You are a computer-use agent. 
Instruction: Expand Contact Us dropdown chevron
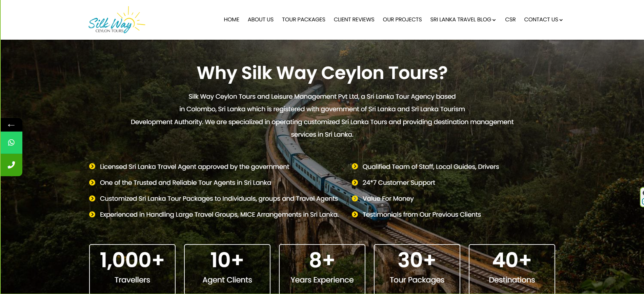tap(561, 20)
